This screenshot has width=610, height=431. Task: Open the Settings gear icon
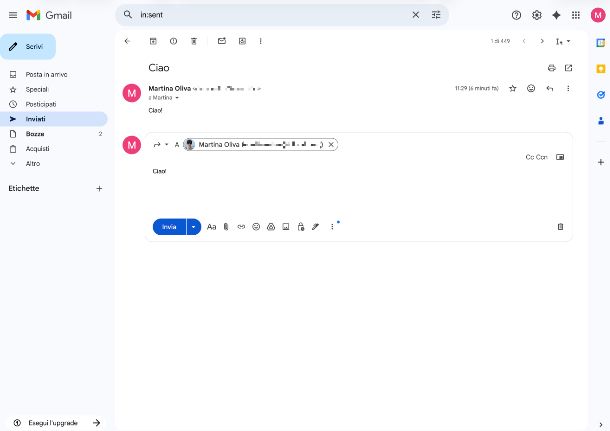click(536, 15)
